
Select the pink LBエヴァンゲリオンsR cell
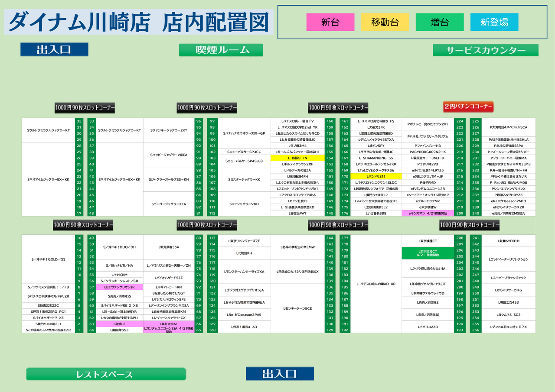119,287
